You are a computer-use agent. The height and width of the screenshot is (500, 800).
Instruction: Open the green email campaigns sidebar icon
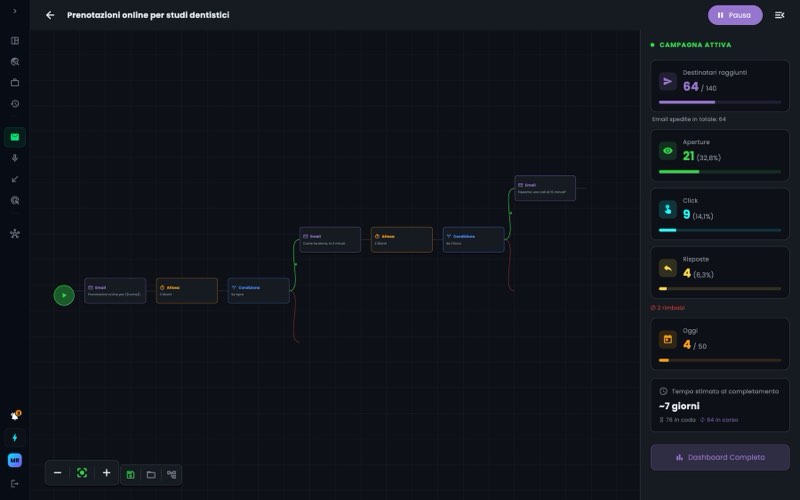point(15,137)
